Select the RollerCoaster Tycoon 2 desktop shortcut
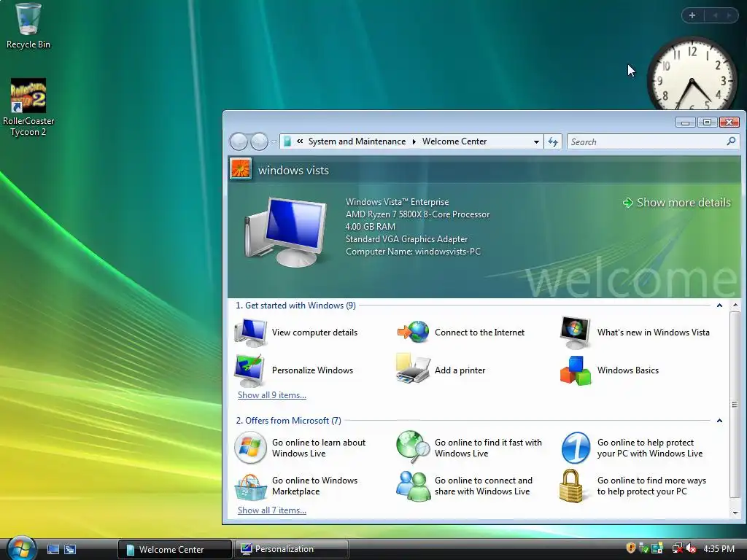Viewport: 747px width, 560px height. 28,108
